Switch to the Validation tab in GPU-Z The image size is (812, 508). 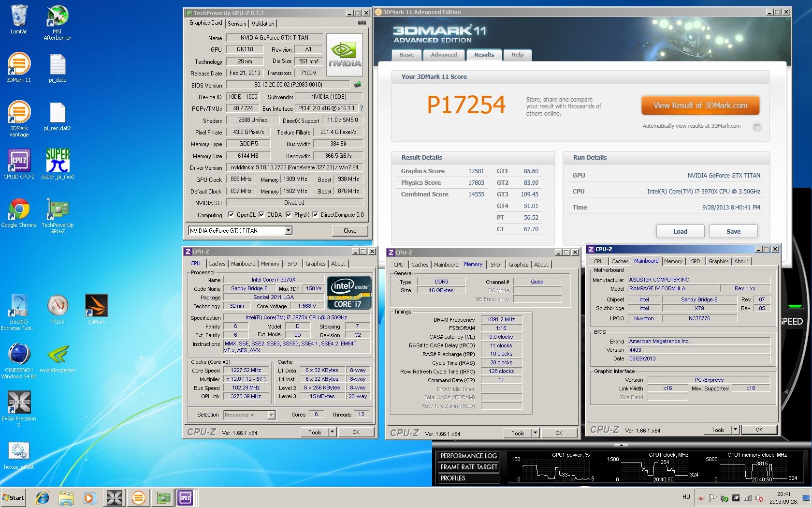pyautogui.click(x=263, y=23)
